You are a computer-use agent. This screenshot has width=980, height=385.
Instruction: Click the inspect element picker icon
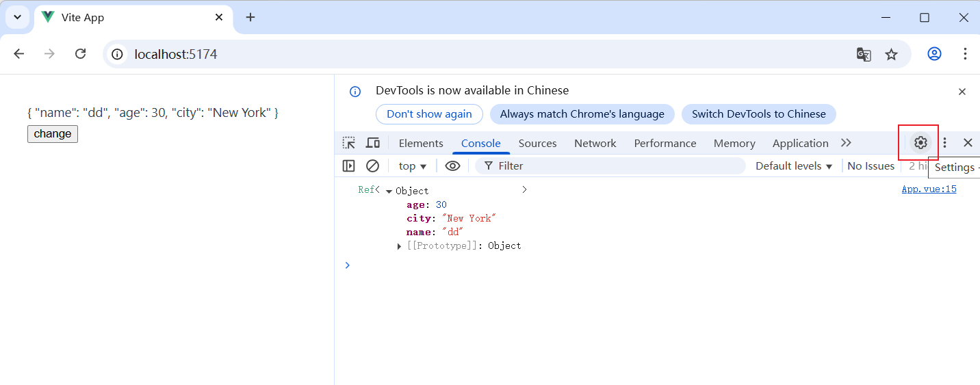coord(349,143)
